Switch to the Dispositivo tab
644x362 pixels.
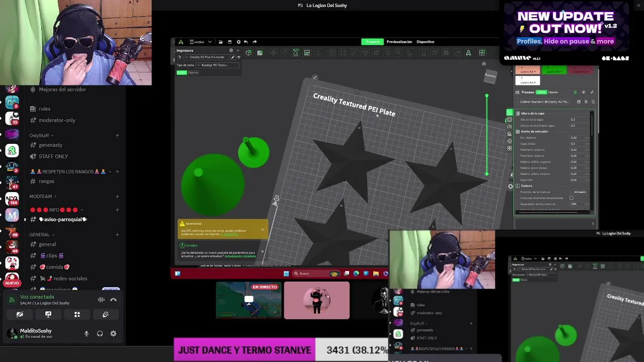[x=425, y=42]
